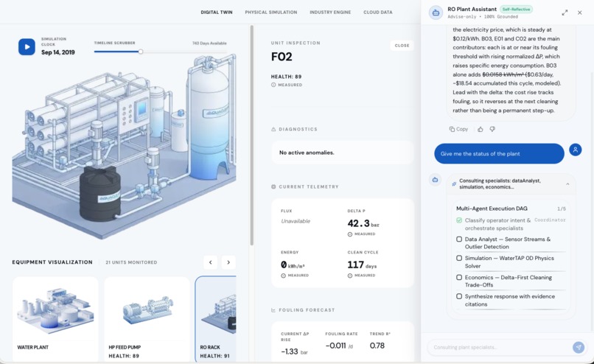Screen dimensions: 594x364
Task: Click the Fouling Forecast chart icon
Action: point(273,309)
